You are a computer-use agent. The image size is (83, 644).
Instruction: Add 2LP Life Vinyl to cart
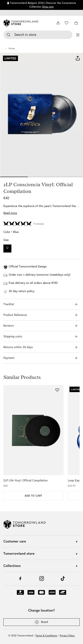[33, 496]
